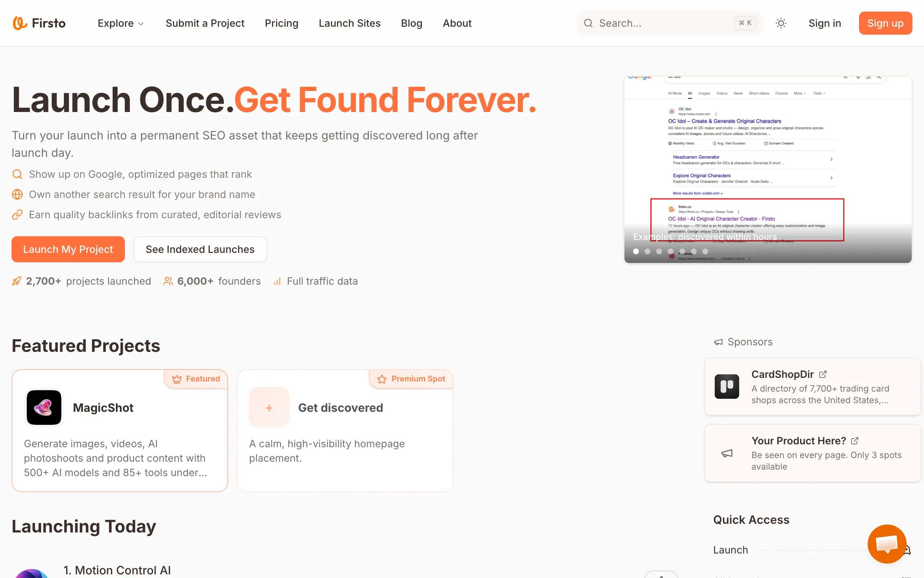Click Launch in Quick Access
Screen dimensions: 924x578
731,550
